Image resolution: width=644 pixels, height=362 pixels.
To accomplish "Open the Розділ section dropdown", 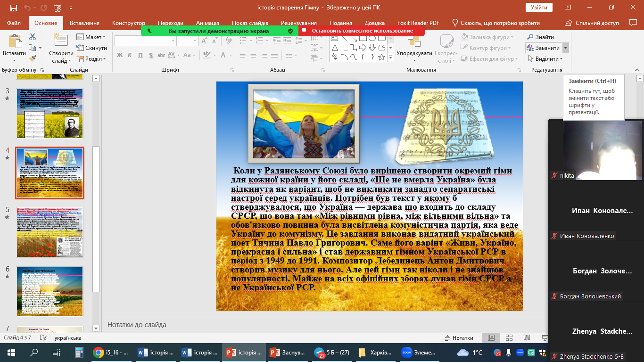I will [x=91, y=59].
